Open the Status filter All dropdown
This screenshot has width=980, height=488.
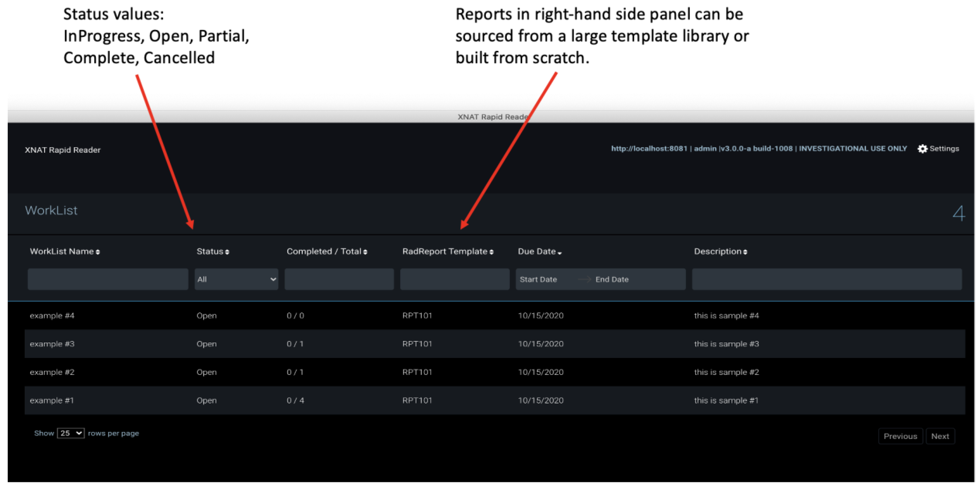[x=236, y=279]
